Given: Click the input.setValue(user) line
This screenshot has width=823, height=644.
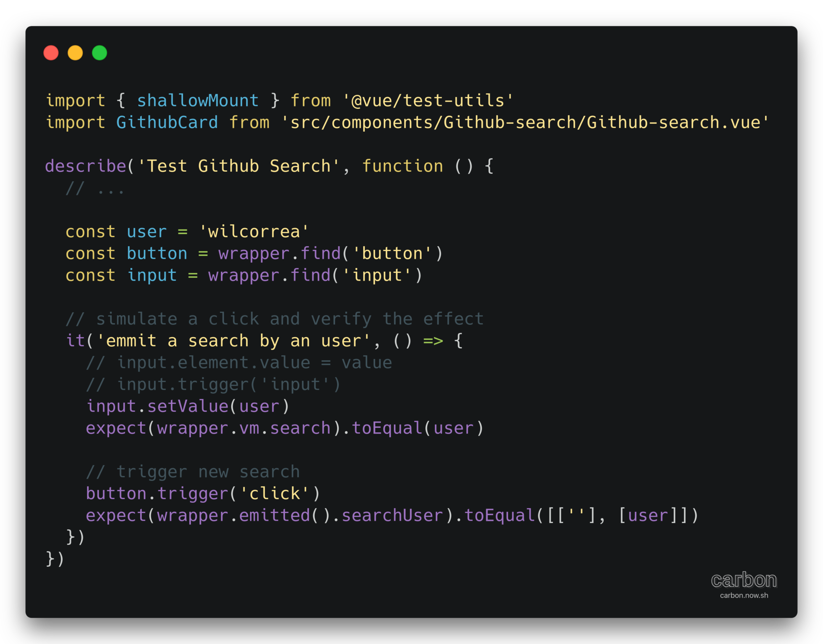Looking at the screenshot, I should click(x=188, y=406).
